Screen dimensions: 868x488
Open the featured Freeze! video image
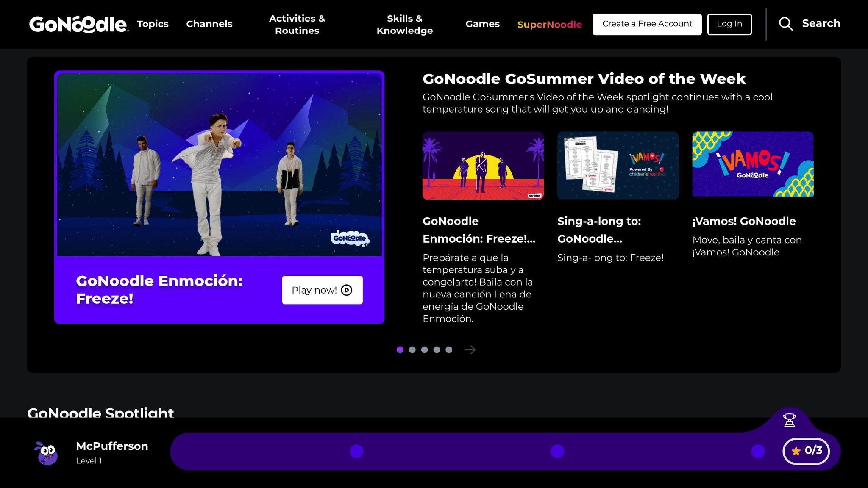point(219,164)
